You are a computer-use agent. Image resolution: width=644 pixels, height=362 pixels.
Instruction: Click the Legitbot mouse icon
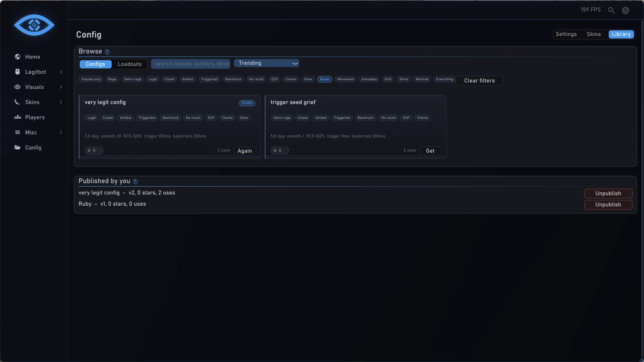(x=17, y=72)
